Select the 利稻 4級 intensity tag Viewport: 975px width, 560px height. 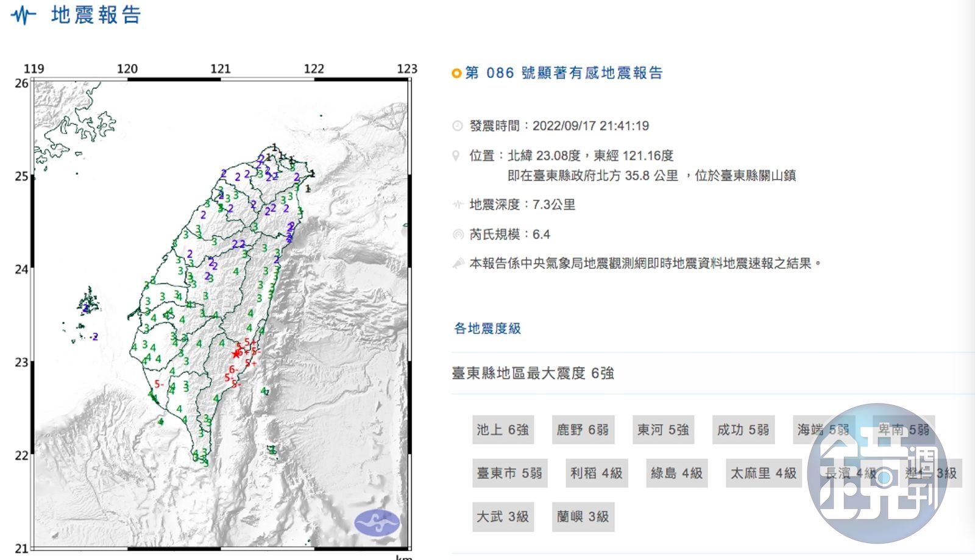(x=597, y=473)
